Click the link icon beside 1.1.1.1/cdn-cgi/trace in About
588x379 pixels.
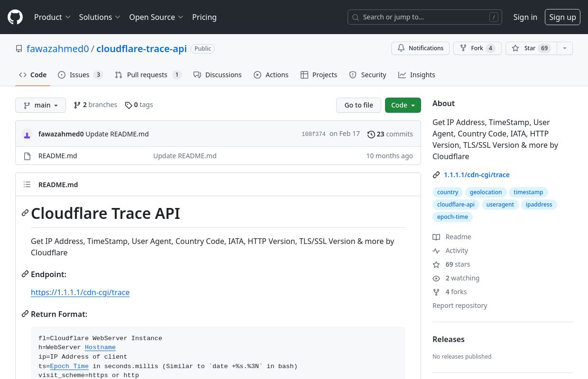(436, 175)
